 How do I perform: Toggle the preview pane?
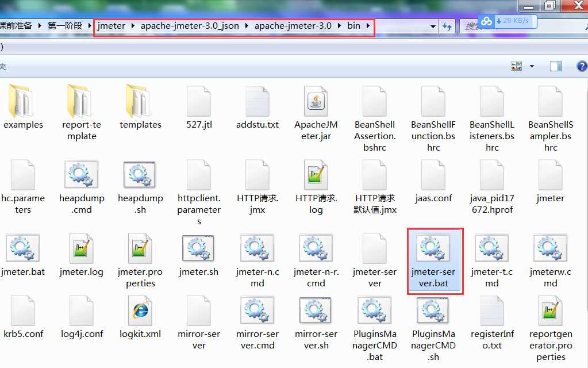point(555,66)
